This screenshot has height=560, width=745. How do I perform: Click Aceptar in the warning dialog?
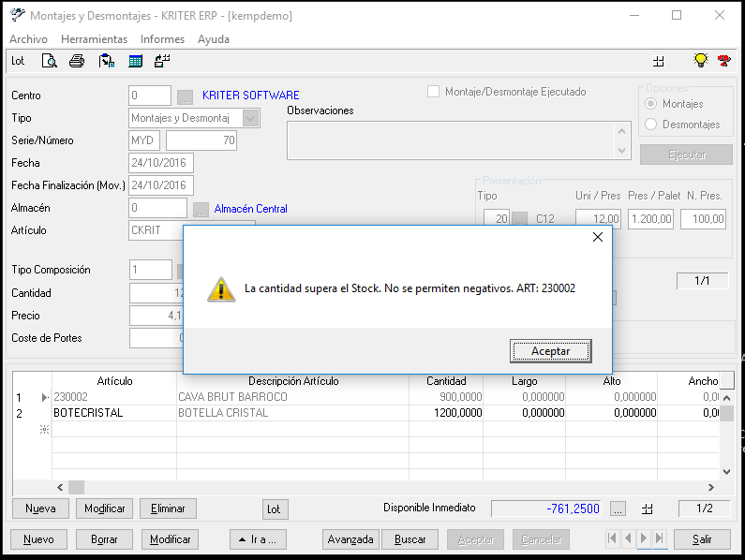coord(551,351)
